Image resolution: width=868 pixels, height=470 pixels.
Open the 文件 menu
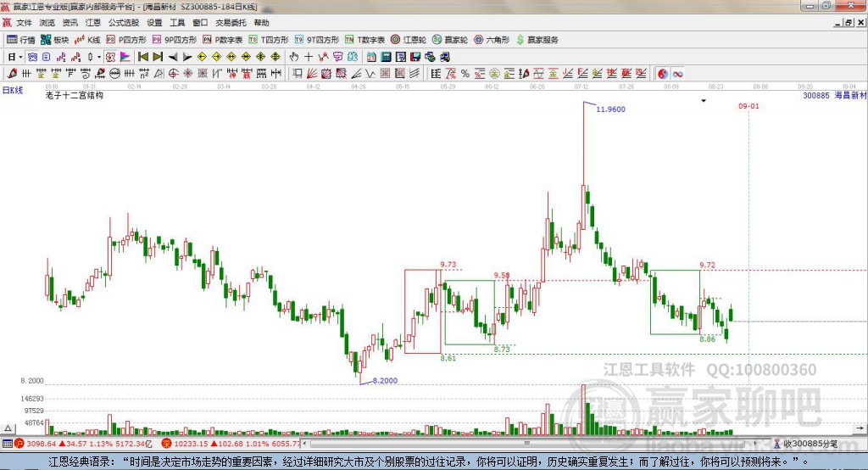(24, 23)
